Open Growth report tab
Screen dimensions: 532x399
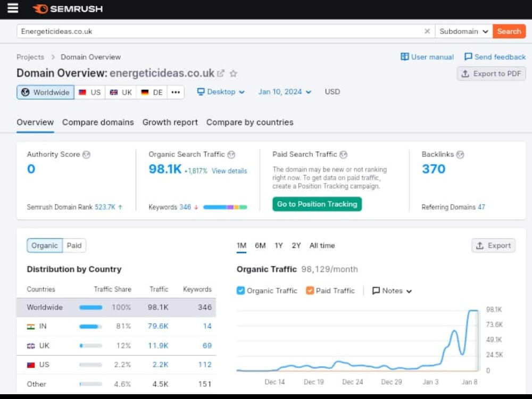pos(170,122)
